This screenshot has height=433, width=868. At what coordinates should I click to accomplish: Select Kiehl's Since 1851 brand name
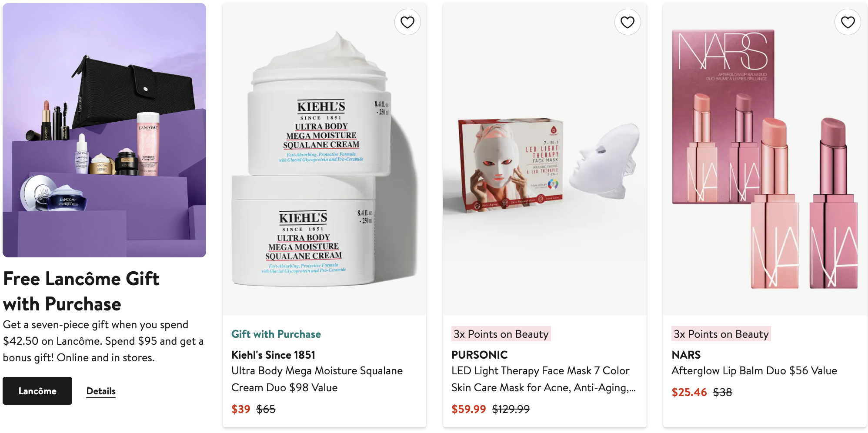273,355
